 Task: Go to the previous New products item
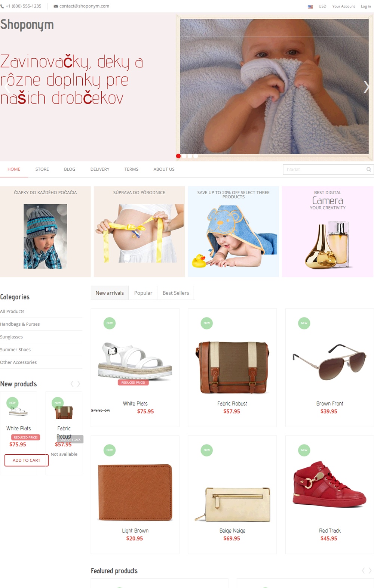72,384
